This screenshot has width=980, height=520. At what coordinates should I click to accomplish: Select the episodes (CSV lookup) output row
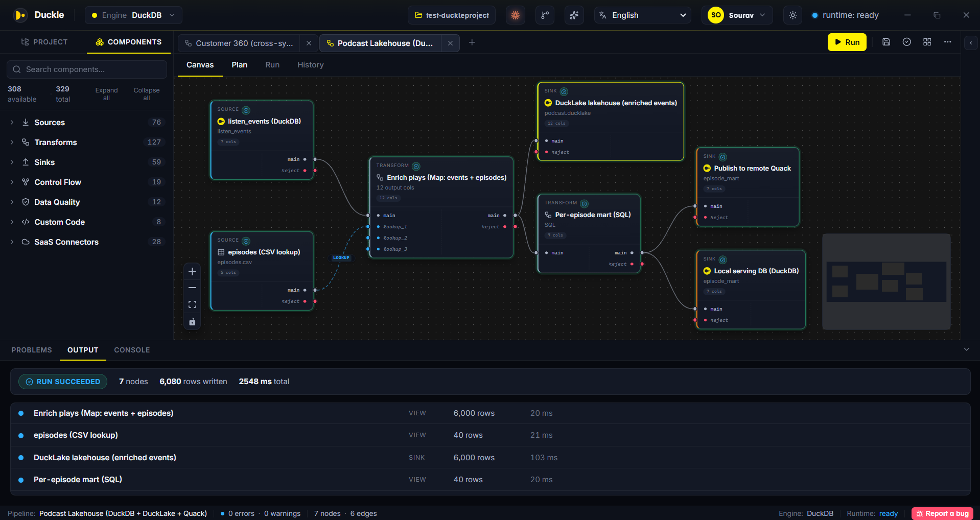click(491, 435)
